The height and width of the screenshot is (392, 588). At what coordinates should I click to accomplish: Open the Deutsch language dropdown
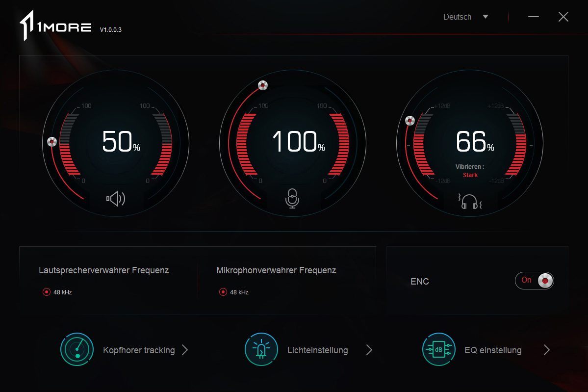click(x=466, y=17)
